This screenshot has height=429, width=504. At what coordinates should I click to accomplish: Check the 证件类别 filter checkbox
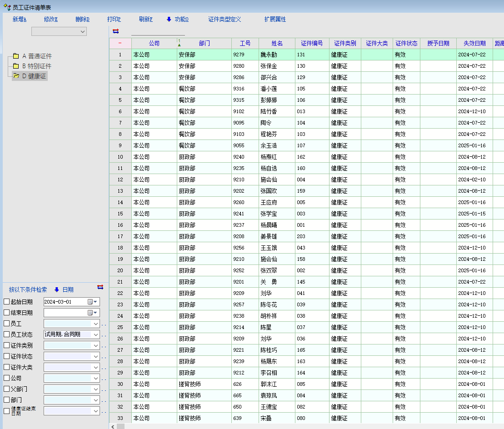(x=6, y=345)
